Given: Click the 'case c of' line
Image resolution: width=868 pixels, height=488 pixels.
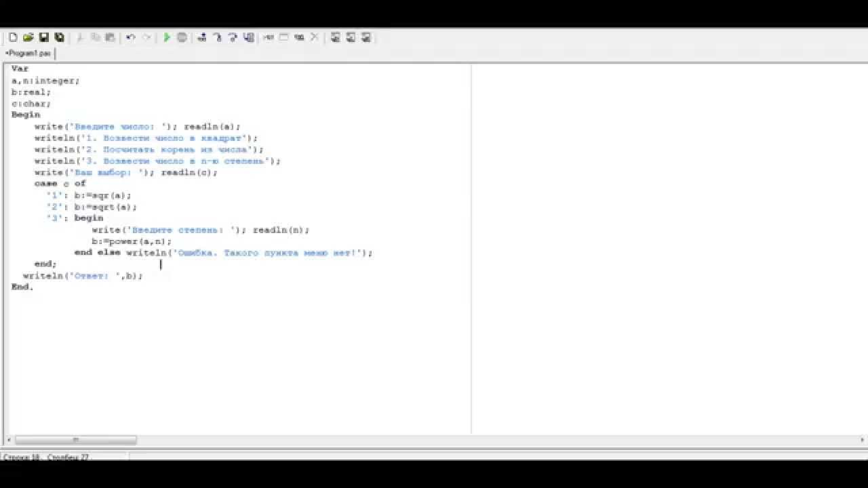Looking at the screenshot, I should tap(60, 184).
